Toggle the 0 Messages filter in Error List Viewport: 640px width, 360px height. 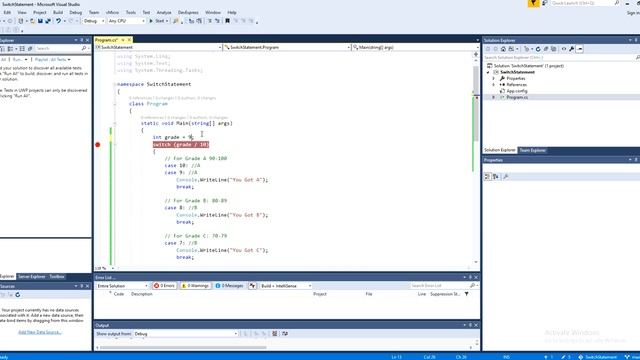229,286
